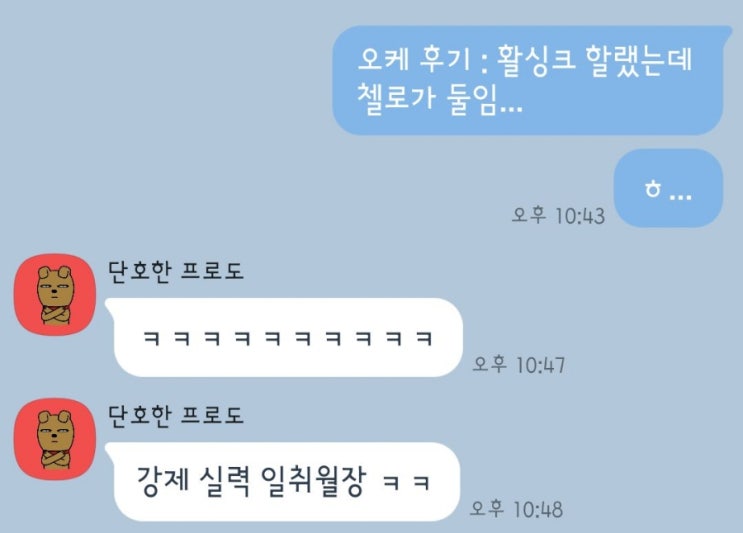Select the small blue ㅎ... bubble
The image size is (743, 533).
(668, 189)
